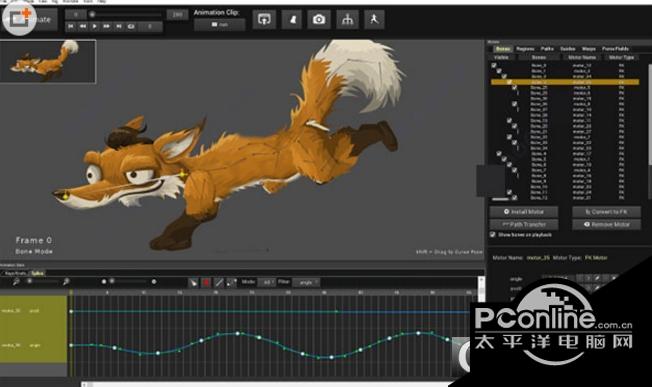Toggle visibility checkbox of the highlighted bone row
Viewport: 652px width, 387px height.
pos(509,82)
